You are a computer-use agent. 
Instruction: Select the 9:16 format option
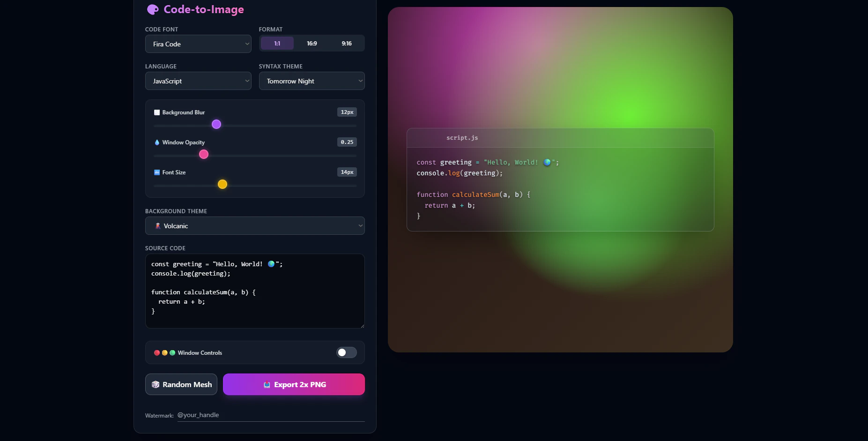click(346, 43)
